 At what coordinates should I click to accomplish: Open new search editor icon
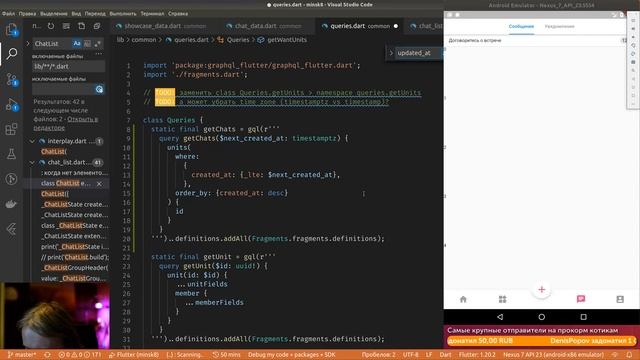(x=82, y=26)
